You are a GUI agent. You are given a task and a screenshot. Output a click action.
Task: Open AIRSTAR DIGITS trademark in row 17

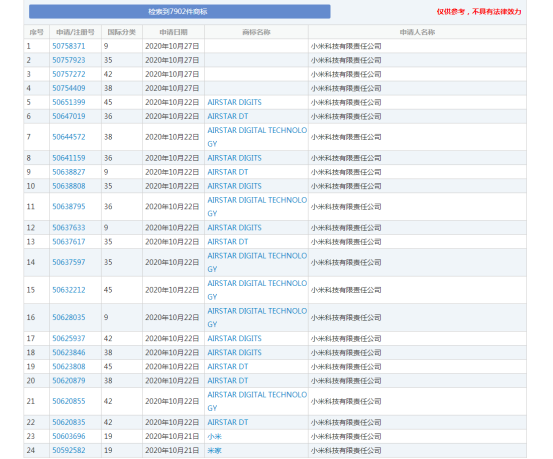click(x=235, y=338)
